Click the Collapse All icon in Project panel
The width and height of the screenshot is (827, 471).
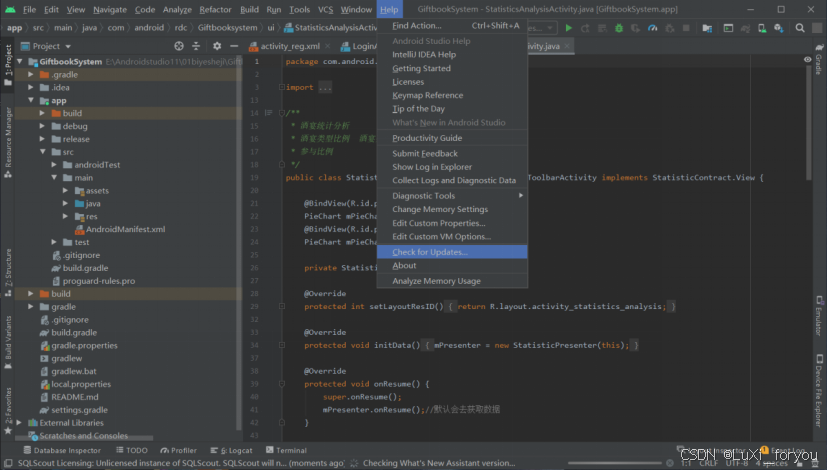tap(196, 46)
